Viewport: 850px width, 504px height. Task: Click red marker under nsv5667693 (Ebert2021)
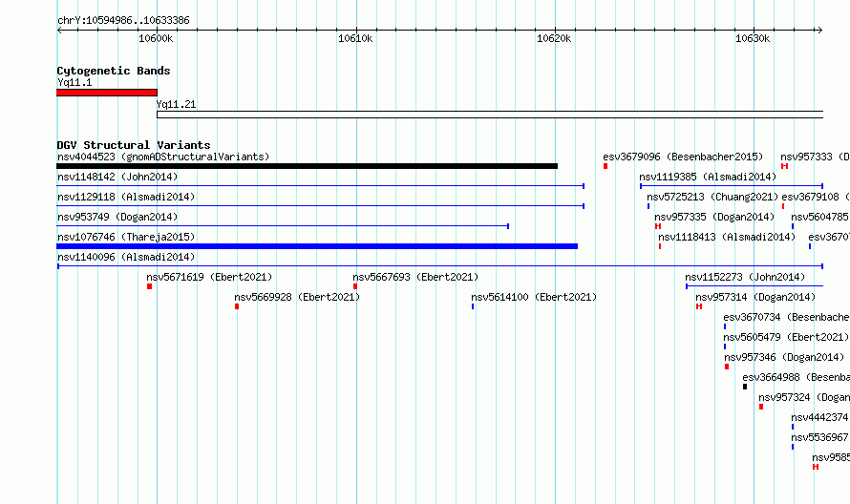355,286
